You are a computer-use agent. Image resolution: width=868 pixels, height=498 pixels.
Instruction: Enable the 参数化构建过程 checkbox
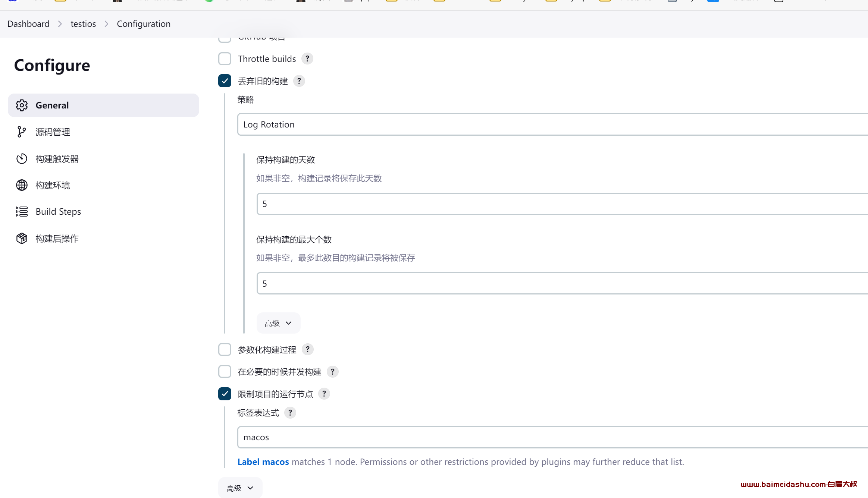pos(225,350)
